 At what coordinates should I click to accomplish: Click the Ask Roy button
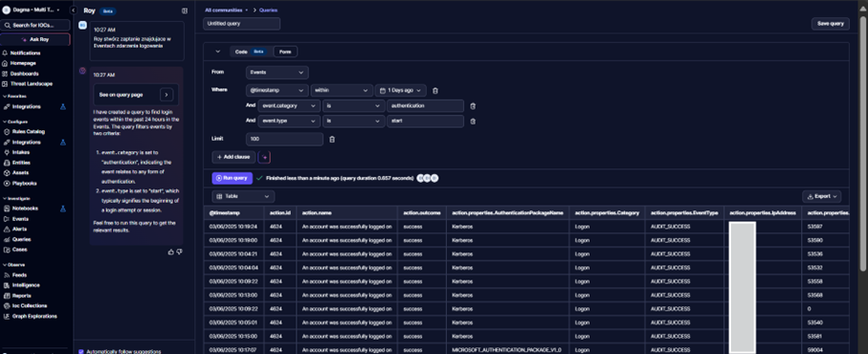[x=35, y=40]
